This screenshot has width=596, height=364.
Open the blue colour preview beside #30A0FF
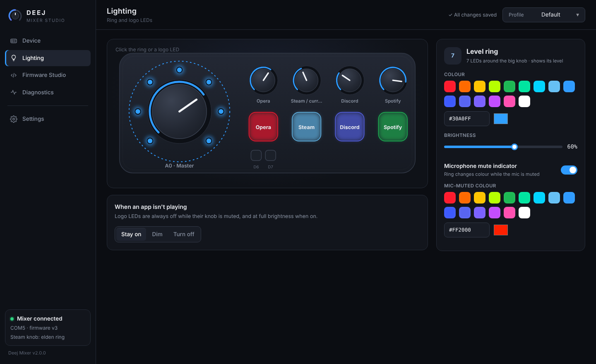[x=501, y=119]
